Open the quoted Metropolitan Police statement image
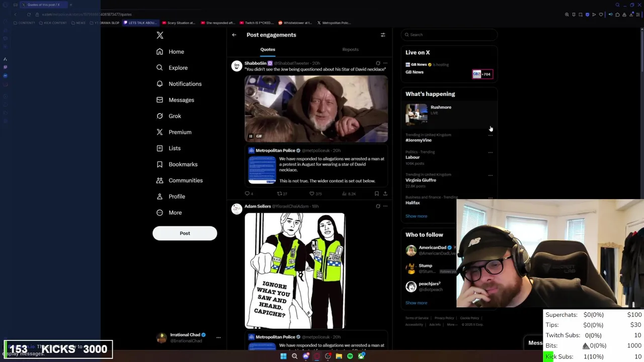Viewport: 644px width, 362px height. [x=262, y=170]
